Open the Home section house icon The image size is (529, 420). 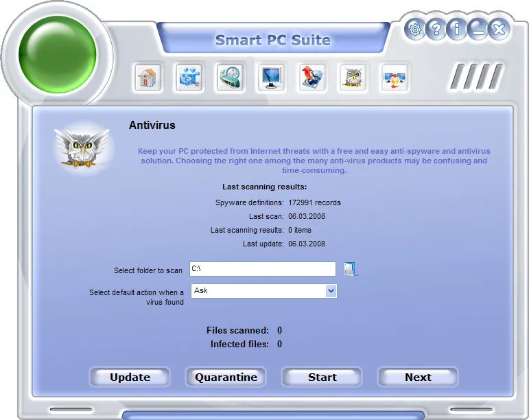pos(148,78)
